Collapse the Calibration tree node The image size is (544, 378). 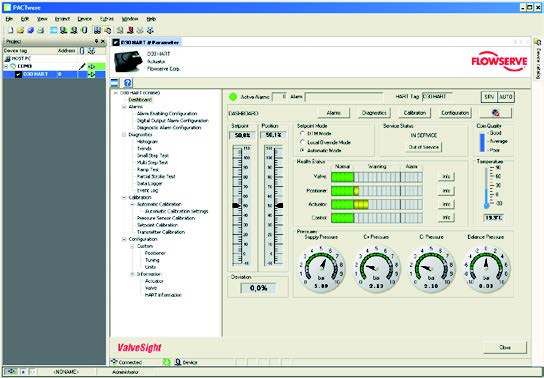click(x=124, y=197)
